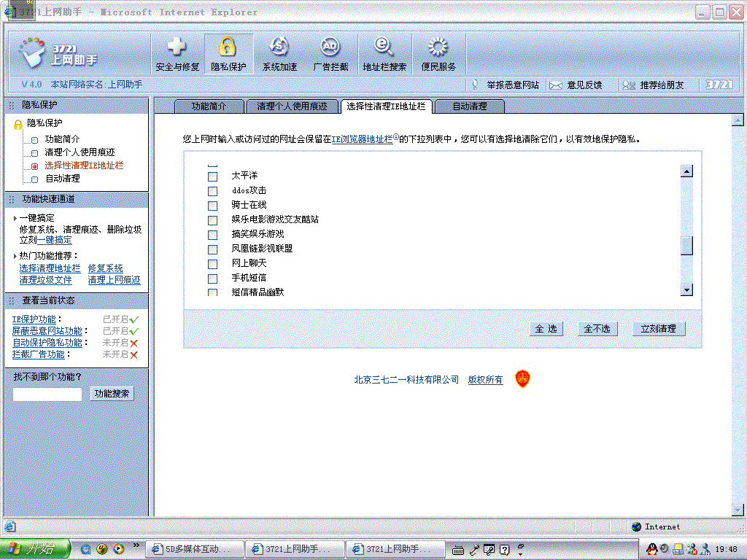This screenshot has width=747, height=560.
Task: Click the QQ penguin tray icon
Action: click(651, 549)
